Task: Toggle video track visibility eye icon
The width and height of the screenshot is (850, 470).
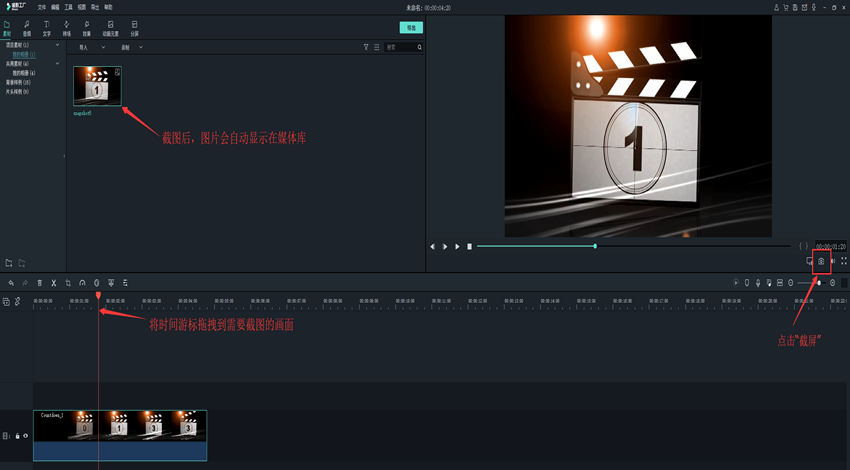Action: pyautogui.click(x=25, y=436)
